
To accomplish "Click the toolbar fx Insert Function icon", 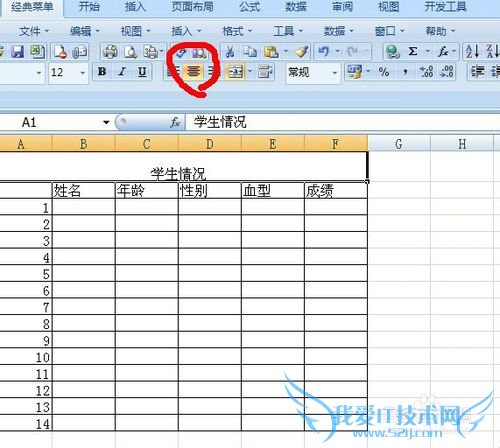I will 443,52.
